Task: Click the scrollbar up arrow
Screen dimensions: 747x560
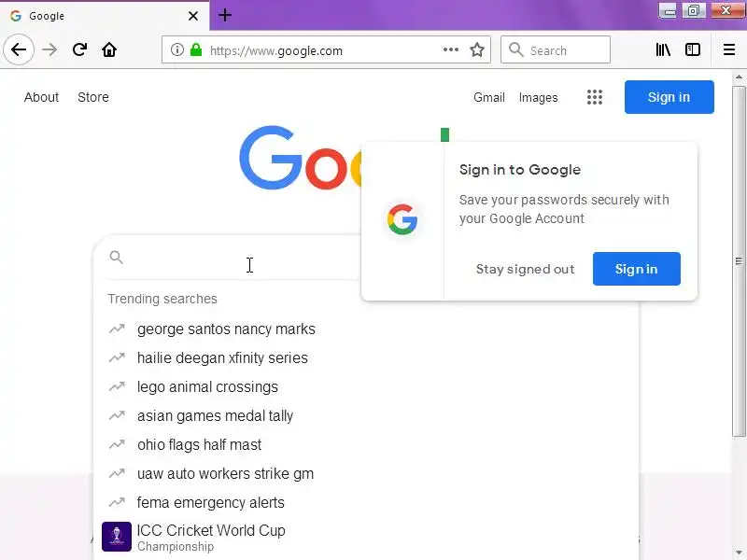Action: click(x=739, y=77)
